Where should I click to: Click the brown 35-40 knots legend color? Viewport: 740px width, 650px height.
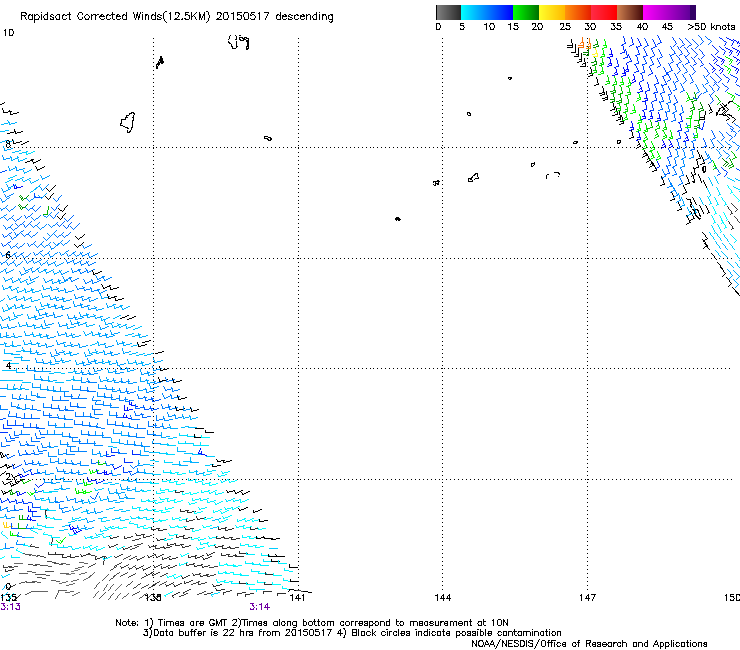pos(630,12)
